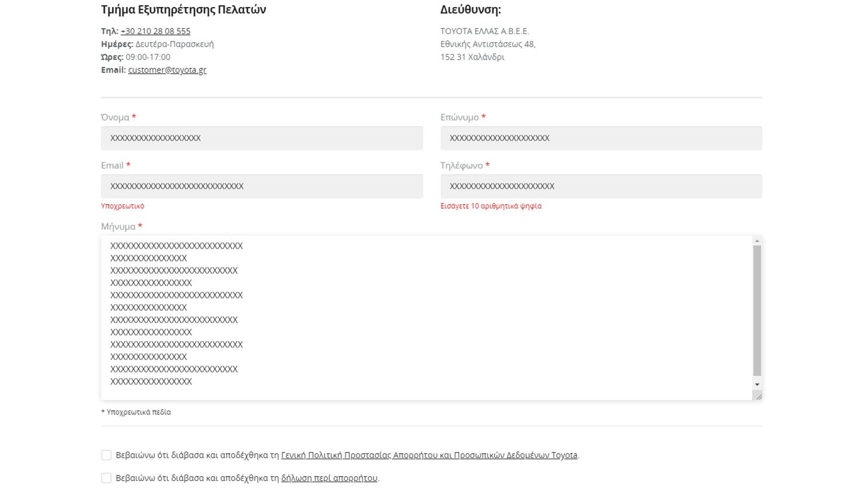868x488 pixels.
Task: Open Γενική Πολιτική Προστασίας Απορρήτου link
Action: coord(429,455)
